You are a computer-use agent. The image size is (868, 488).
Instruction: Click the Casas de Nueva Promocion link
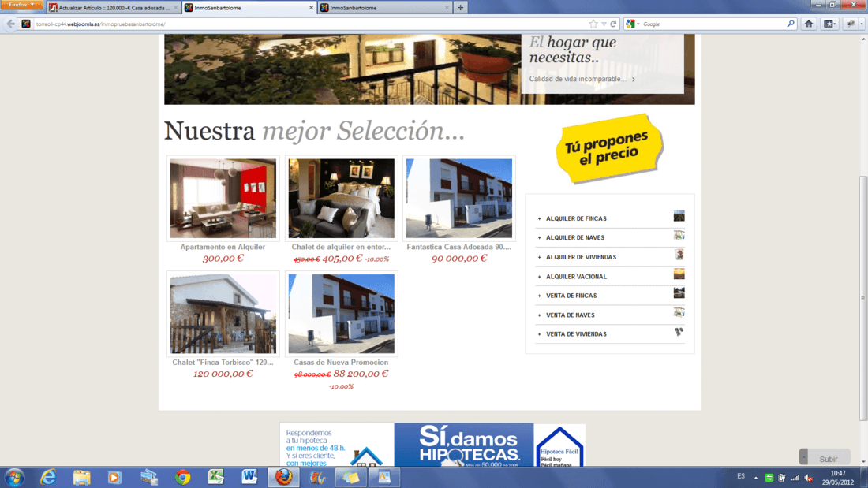[341, 363]
